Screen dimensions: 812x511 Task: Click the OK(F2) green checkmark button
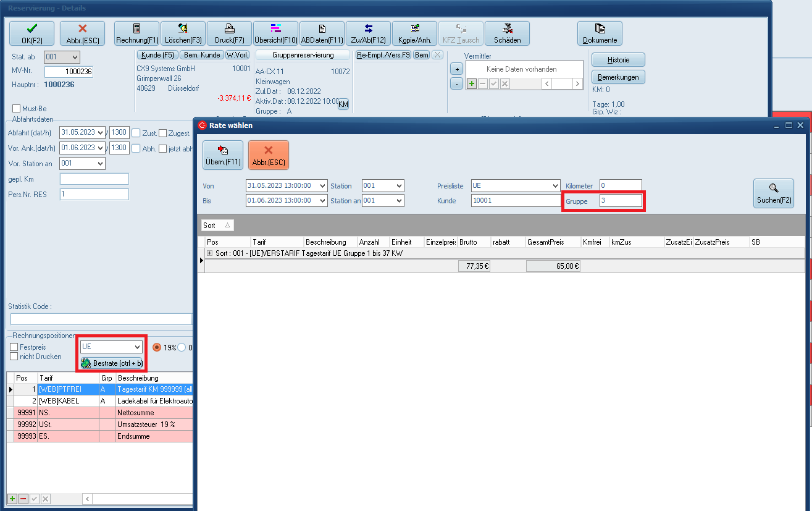point(31,33)
